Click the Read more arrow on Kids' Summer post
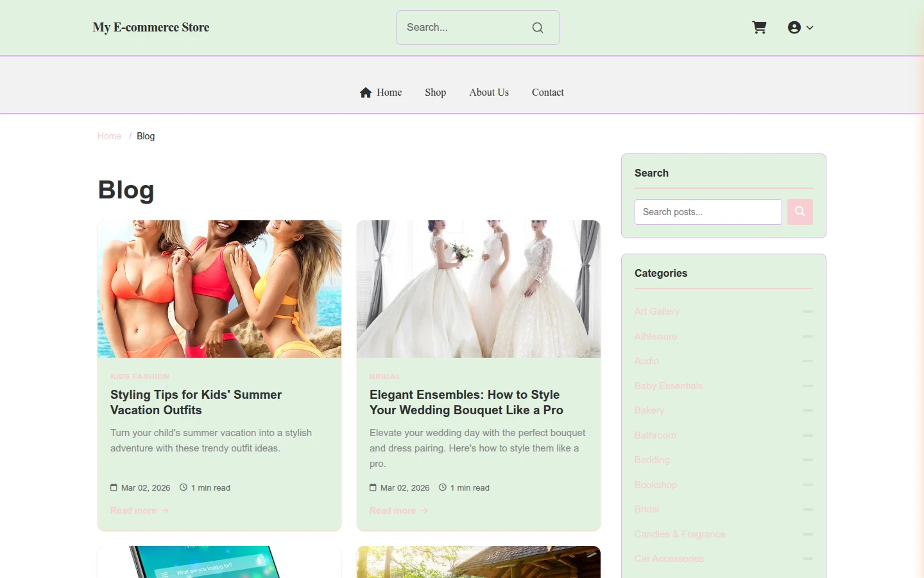The image size is (924, 578). [165, 511]
